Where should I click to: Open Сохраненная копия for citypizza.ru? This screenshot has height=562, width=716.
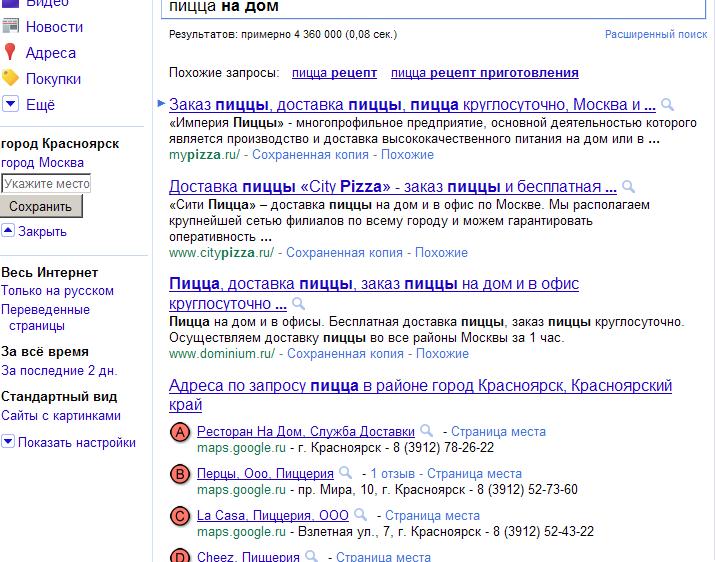(x=344, y=252)
